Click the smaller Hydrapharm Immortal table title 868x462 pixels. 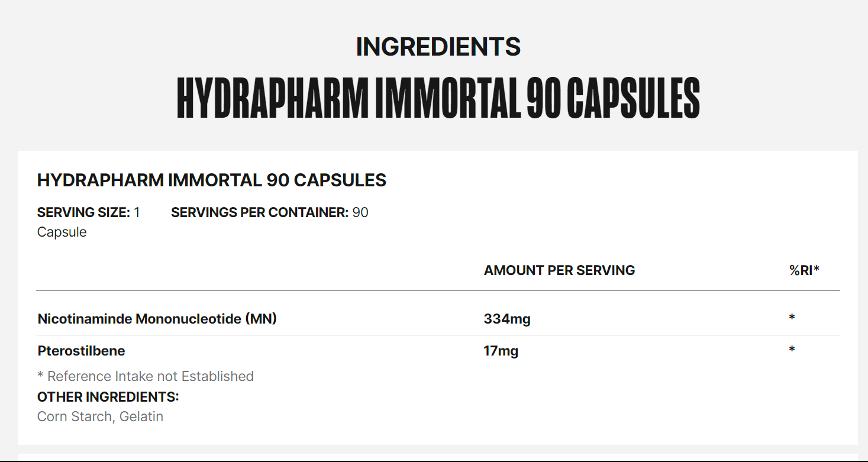click(211, 180)
